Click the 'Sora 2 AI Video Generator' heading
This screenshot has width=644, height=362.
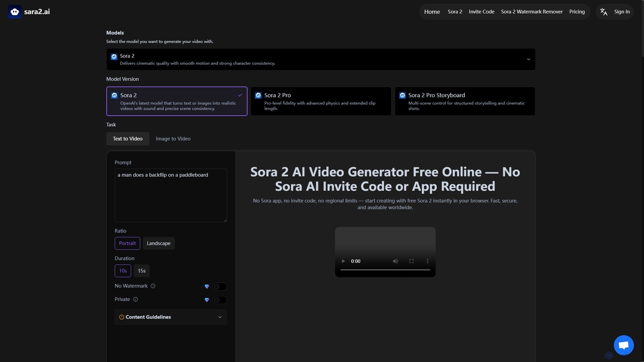(x=385, y=179)
